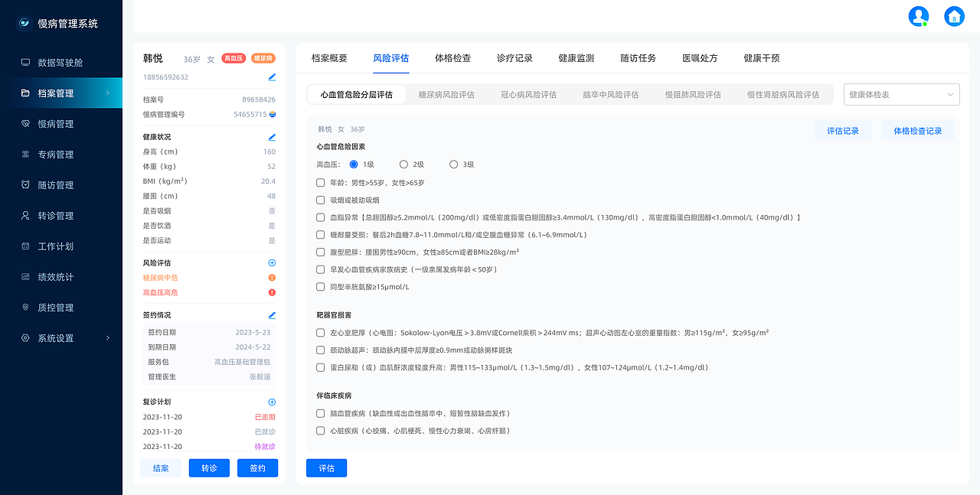Select 慢性肾脏病风险评估 sub-tab
Screen dimensions: 980x495
[783, 95]
